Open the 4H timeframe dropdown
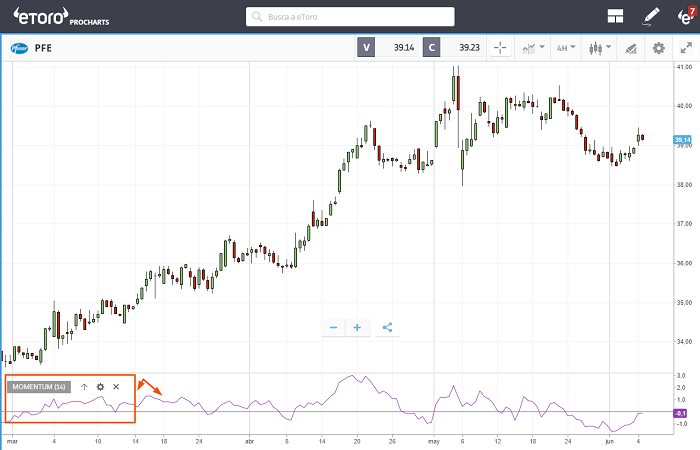This screenshot has height=450, width=700. tap(566, 47)
